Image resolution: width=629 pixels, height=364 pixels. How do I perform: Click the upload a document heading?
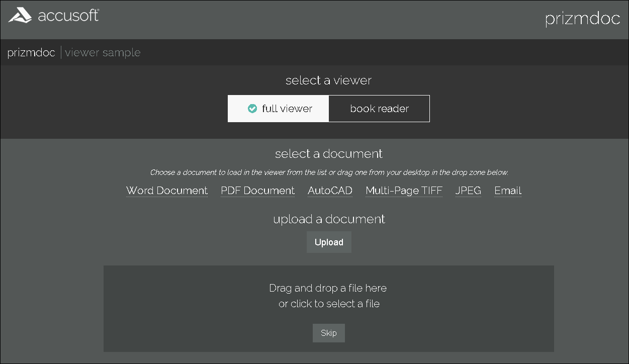(328, 219)
